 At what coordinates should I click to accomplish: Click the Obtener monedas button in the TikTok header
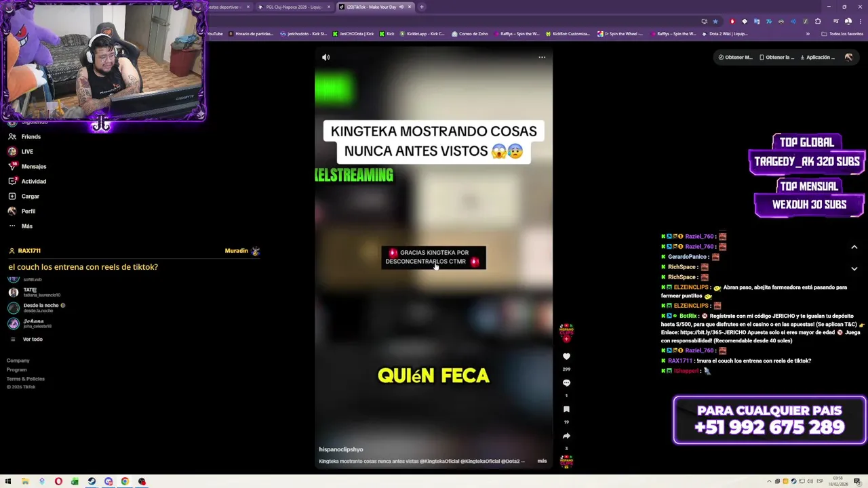(736, 57)
